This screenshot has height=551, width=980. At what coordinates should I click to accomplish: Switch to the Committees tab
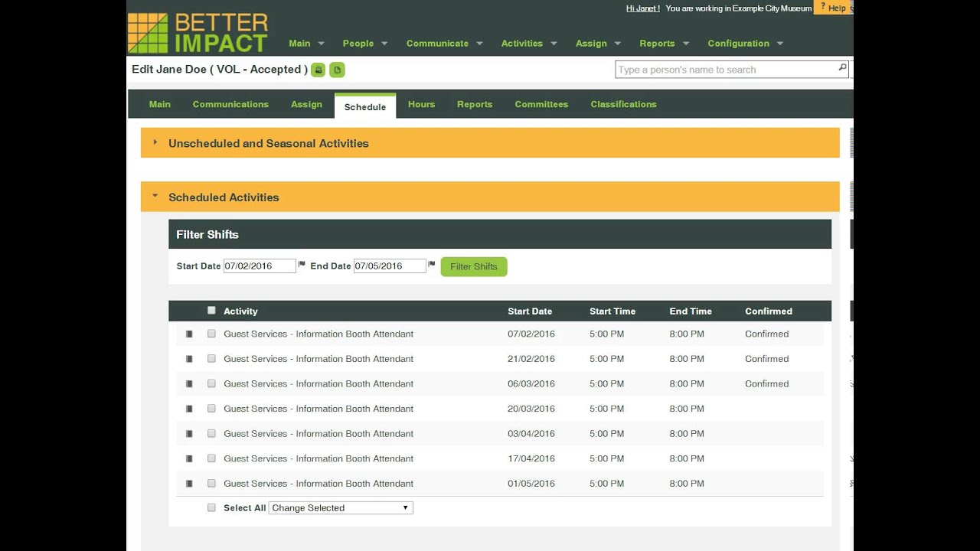point(541,104)
